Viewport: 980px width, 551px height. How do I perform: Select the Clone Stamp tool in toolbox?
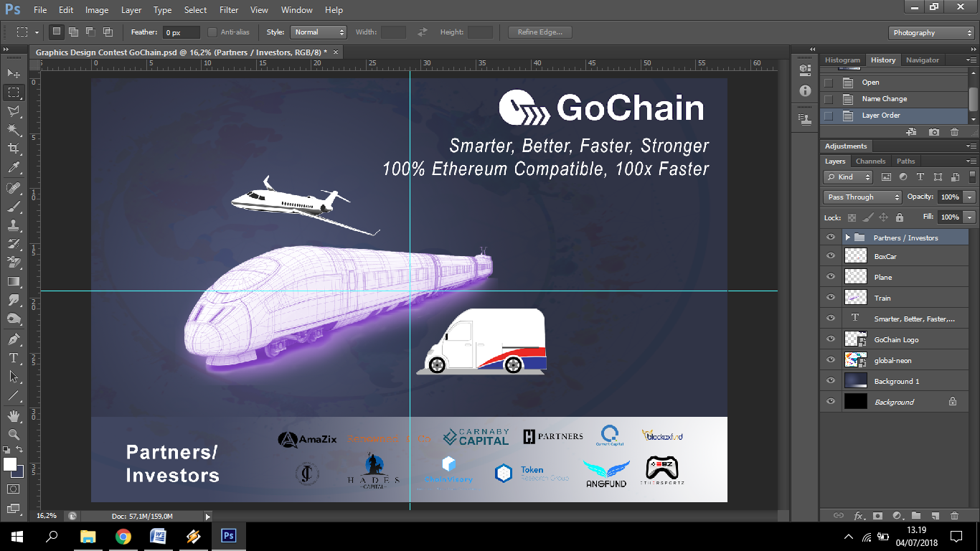pyautogui.click(x=14, y=225)
